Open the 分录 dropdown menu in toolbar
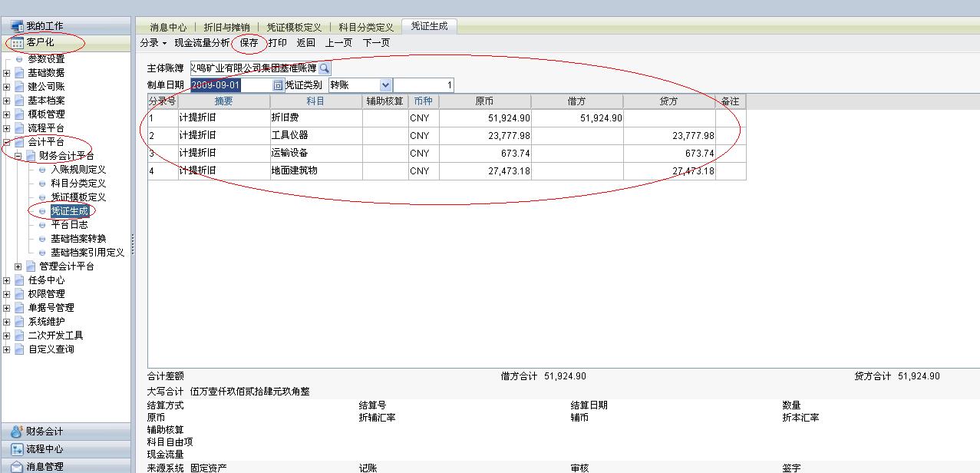This screenshot has height=473, width=980. coord(153,43)
